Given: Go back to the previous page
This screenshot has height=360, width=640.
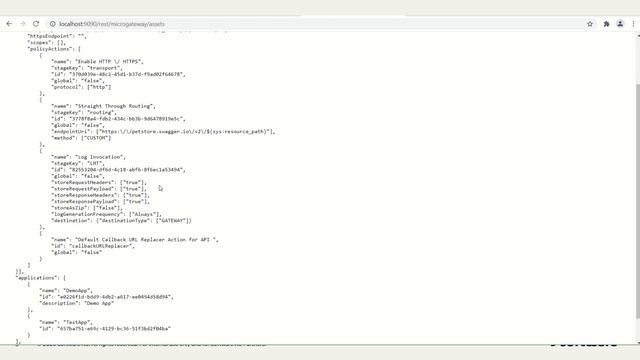Looking at the screenshot, I should click(9, 24).
